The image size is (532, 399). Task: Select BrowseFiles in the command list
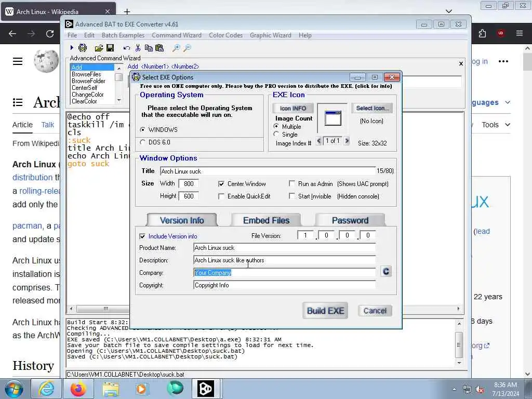[x=86, y=74]
